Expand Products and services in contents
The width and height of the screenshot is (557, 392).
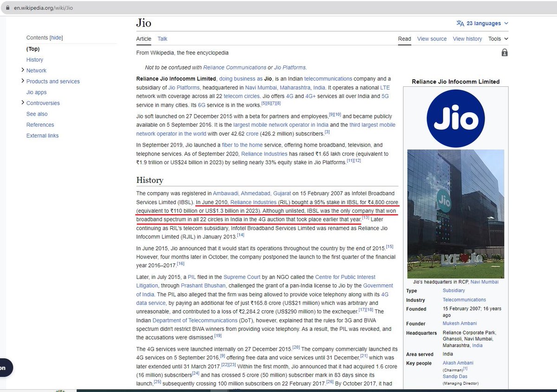(23, 81)
